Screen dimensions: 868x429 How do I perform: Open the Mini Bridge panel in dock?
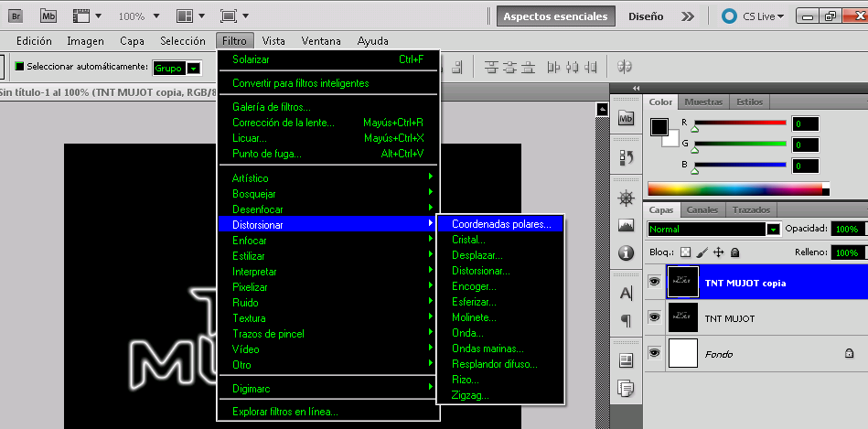[x=627, y=119]
